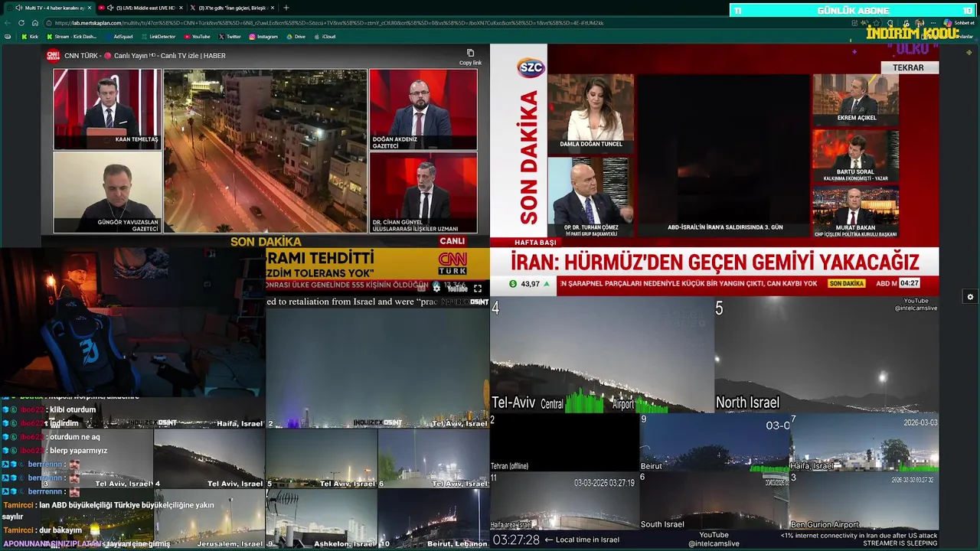Select the Tehran (offline) camera feed
Image resolution: width=980 pixels, height=551 pixels.
click(x=564, y=442)
